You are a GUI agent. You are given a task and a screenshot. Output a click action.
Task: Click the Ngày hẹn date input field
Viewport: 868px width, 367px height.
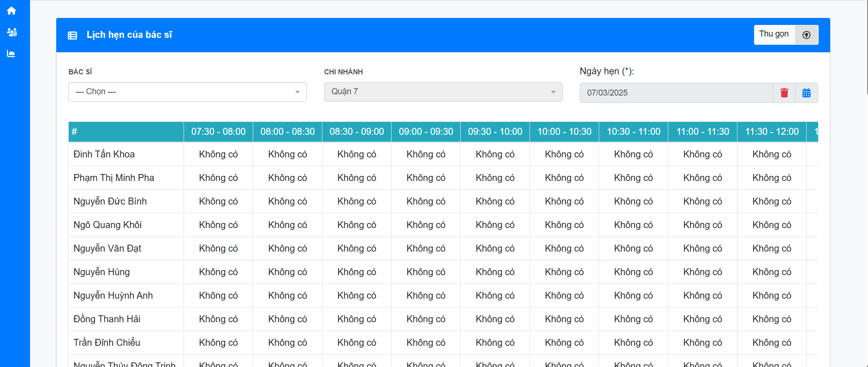(676, 93)
